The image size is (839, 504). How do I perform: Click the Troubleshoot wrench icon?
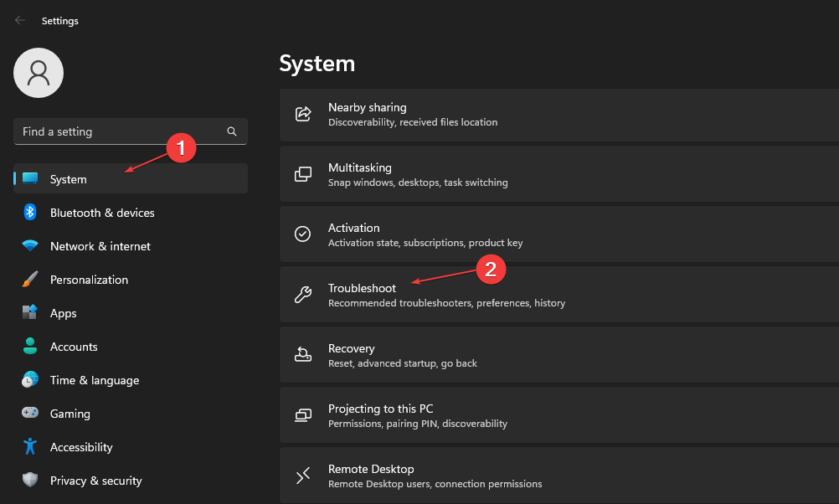pos(302,295)
